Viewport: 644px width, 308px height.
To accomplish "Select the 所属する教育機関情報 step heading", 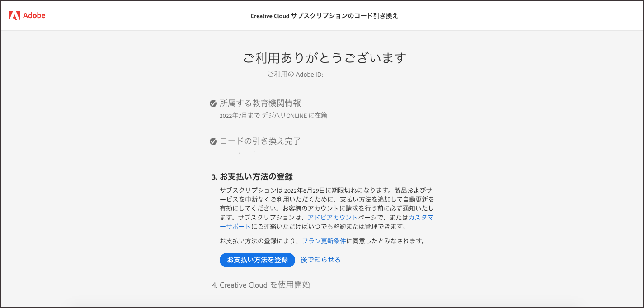I will (x=260, y=103).
